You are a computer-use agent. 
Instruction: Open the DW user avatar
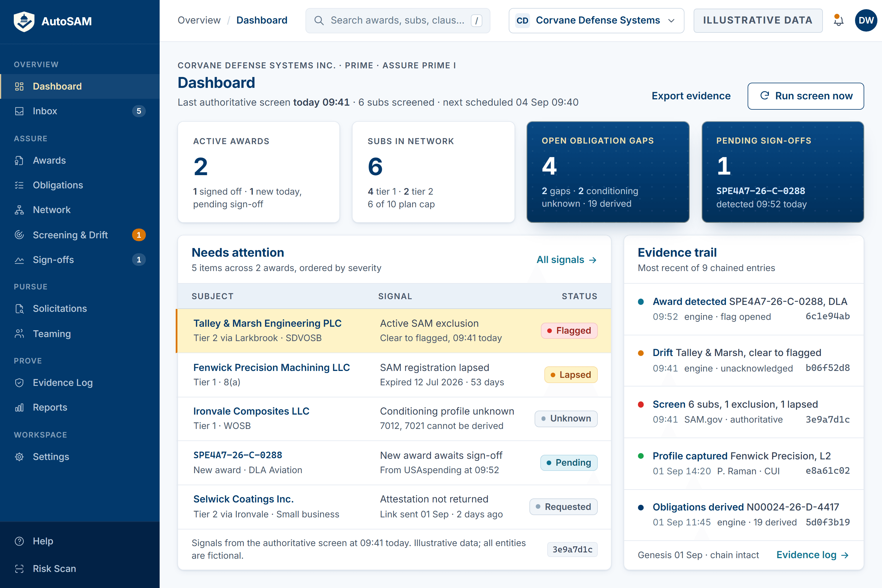click(866, 20)
